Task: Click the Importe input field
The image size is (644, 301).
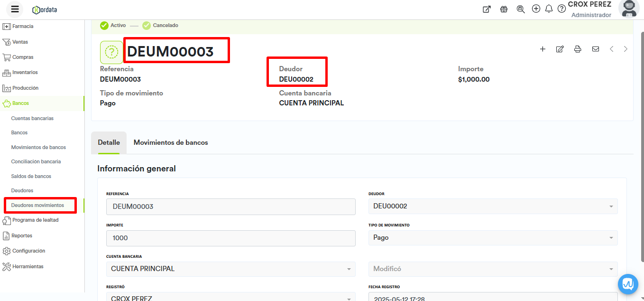Action: (230, 238)
